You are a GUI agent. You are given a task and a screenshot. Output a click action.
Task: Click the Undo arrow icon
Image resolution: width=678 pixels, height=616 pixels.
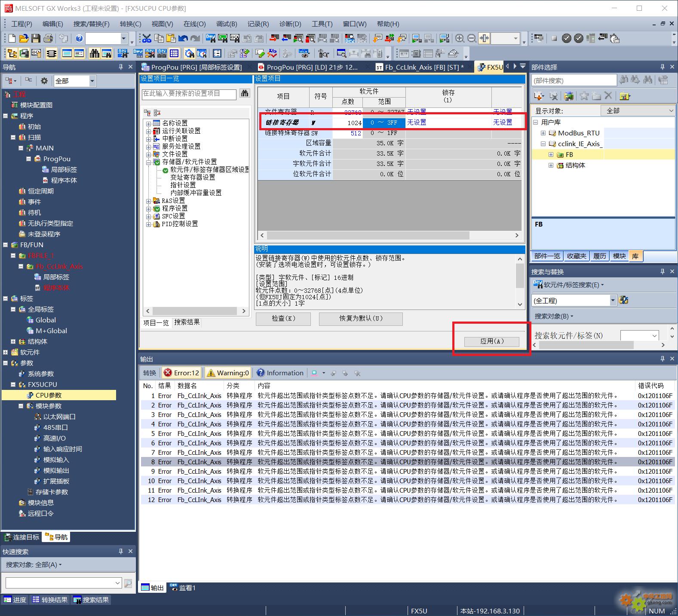click(x=183, y=39)
